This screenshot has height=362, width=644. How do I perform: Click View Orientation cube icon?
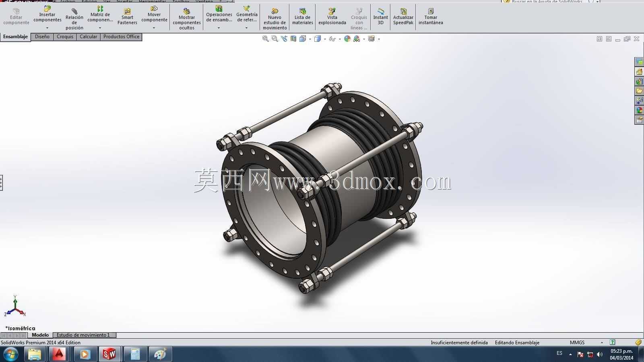[x=303, y=39]
